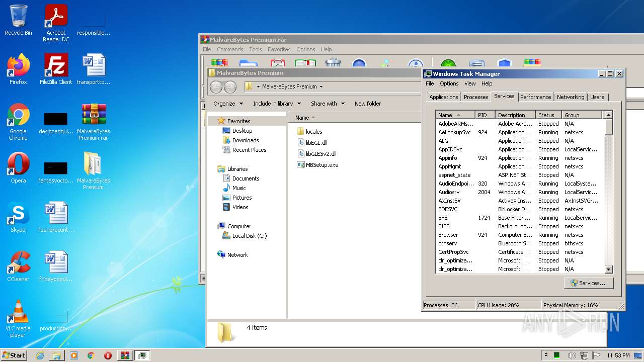This screenshot has width=644, height=362.
Task: Select AeLookupSvc service row
Action: click(x=520, y=132)
